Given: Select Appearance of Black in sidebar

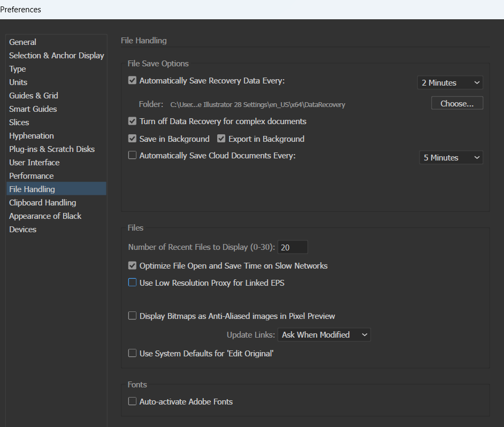Looking at the screenshot, I should pyautogui.click(x=45, y=216).
